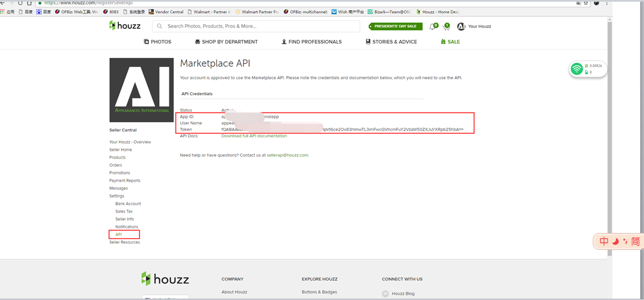Click the search magnifier icon
Image resolution: width=644 pixels, height=300 pixels.
160,26
